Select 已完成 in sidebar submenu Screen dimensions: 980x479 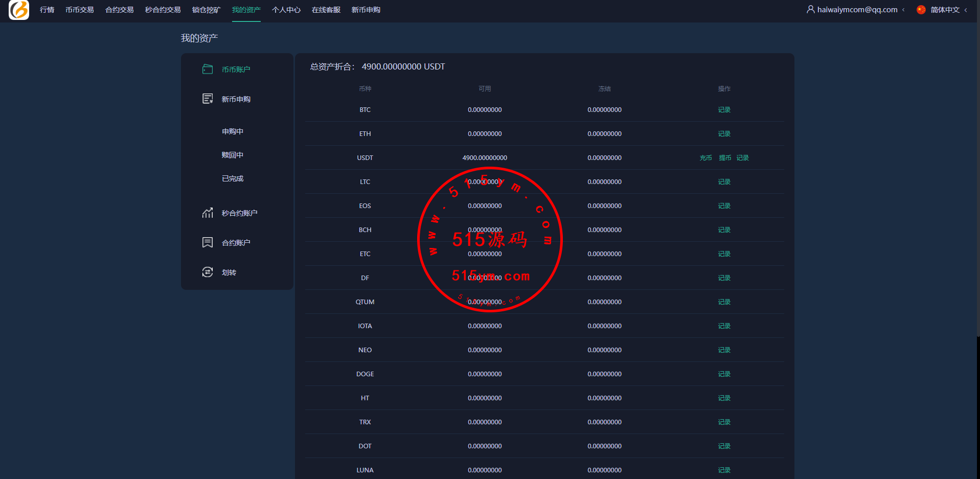(x=233, y=178)
